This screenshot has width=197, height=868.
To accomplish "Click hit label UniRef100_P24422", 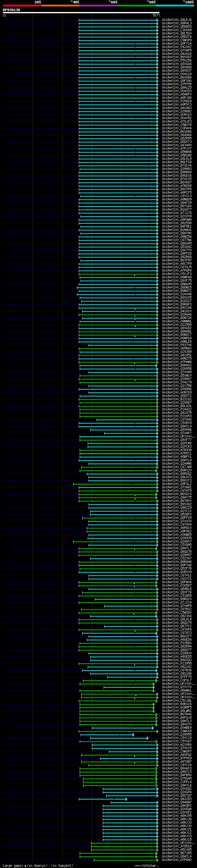I will (x=177, y=410).
